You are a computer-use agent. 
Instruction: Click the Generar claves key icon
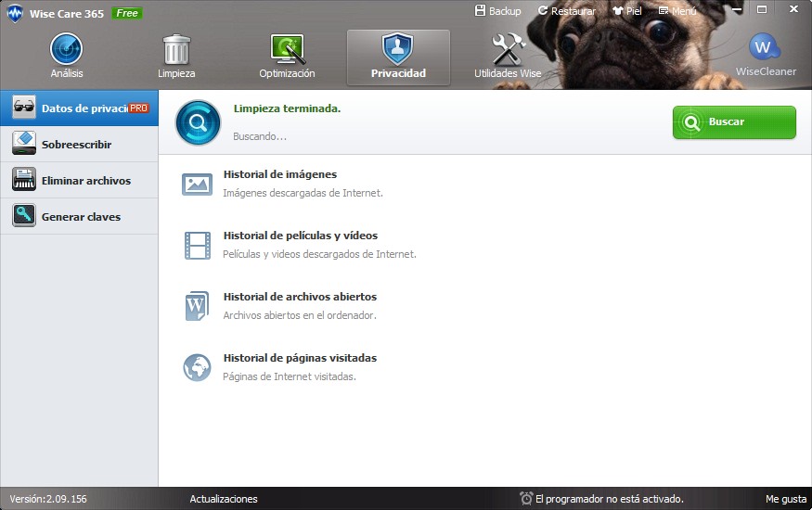(x=24, y=216)
